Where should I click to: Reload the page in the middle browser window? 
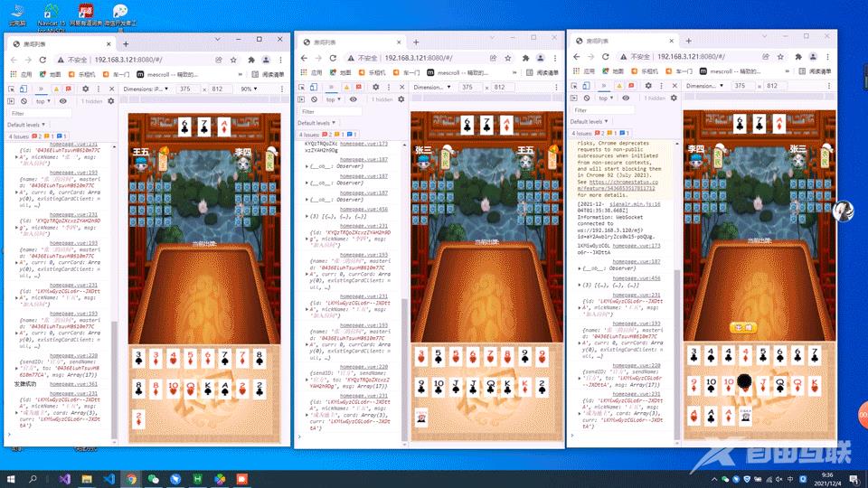[x=333, y=58]
